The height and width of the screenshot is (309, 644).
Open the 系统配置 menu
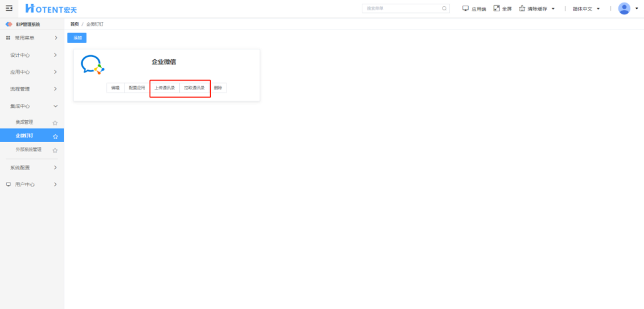32,168
